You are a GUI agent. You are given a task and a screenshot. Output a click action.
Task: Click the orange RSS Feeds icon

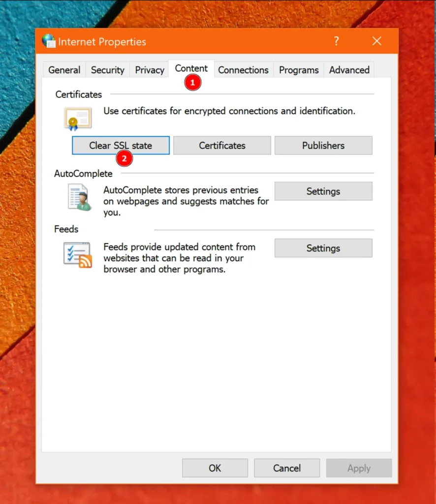(x=77, y=254)
